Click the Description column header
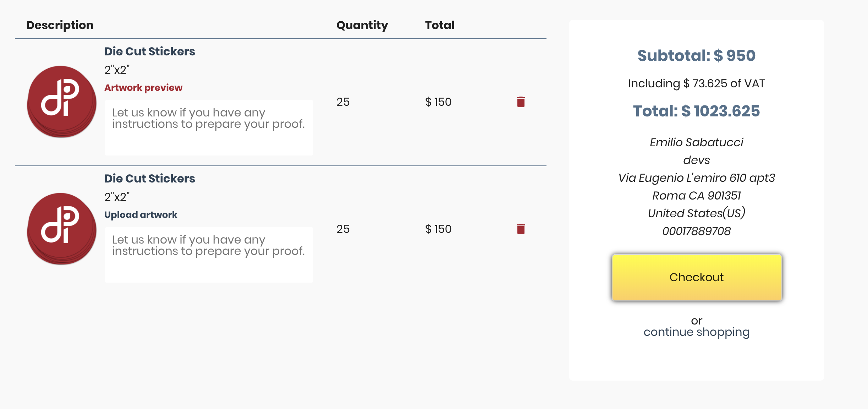Viewport: 868px width, 409px height. click(x=60, y=25)
